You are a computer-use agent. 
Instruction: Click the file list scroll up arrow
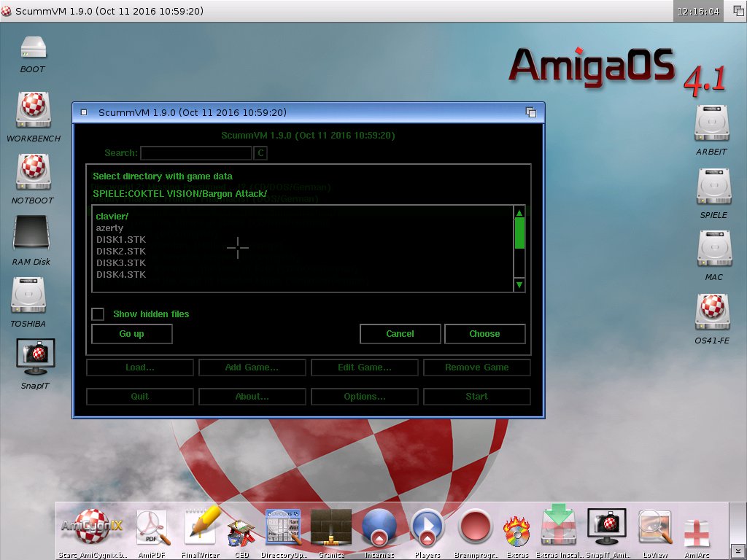point(519,212)
